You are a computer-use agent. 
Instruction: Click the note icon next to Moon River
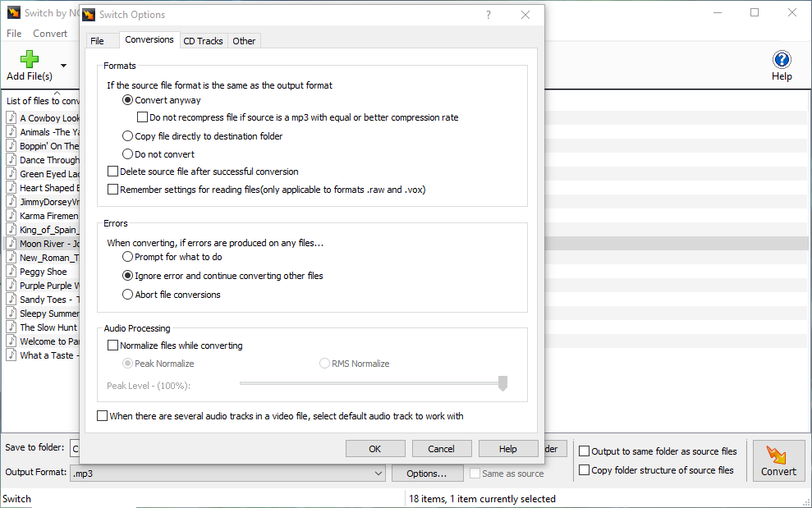pyautogui.click(x=11, y=243)
